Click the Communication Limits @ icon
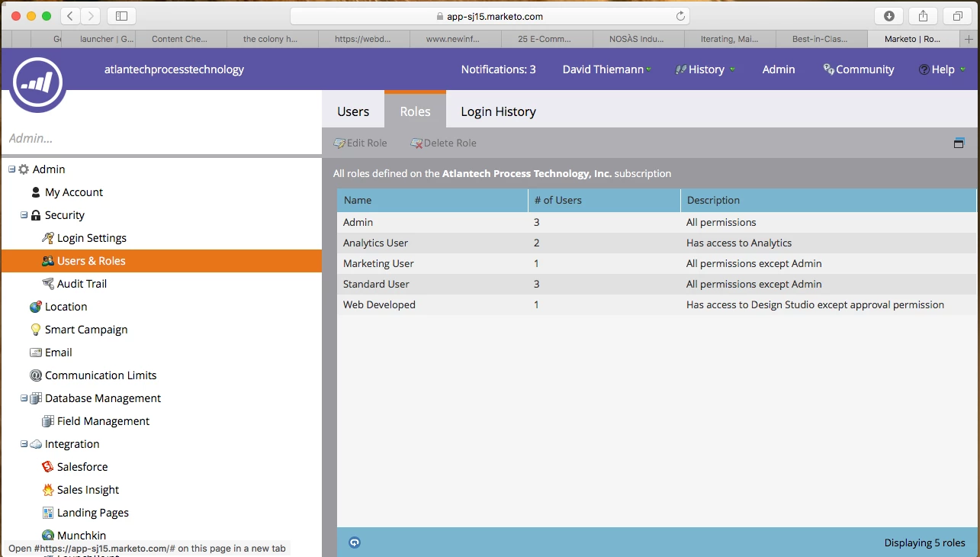This screenshot has height=557, width=980. pos(36,375)
